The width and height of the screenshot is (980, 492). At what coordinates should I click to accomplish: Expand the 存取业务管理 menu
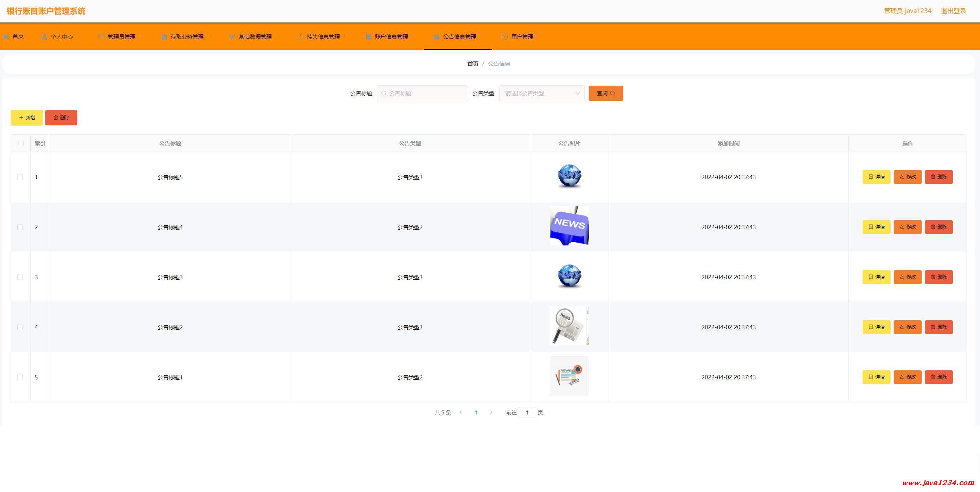pyautogui.click(x=187, y=37)
